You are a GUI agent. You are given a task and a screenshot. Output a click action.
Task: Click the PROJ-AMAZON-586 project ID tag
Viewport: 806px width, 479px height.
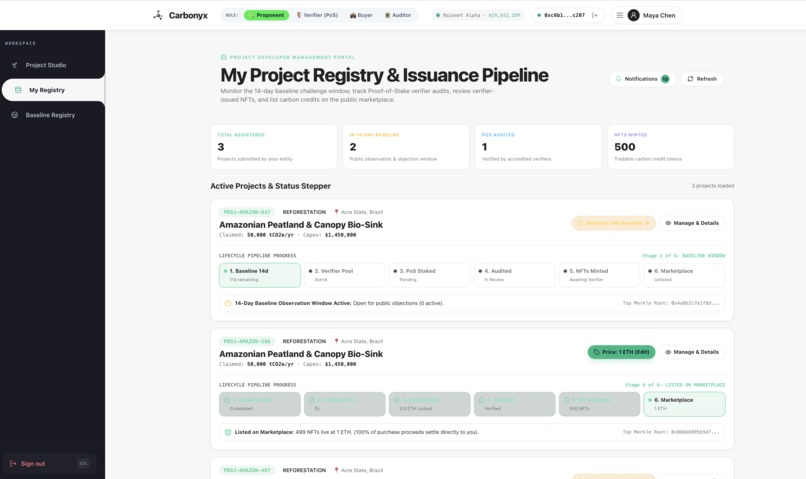247,341
